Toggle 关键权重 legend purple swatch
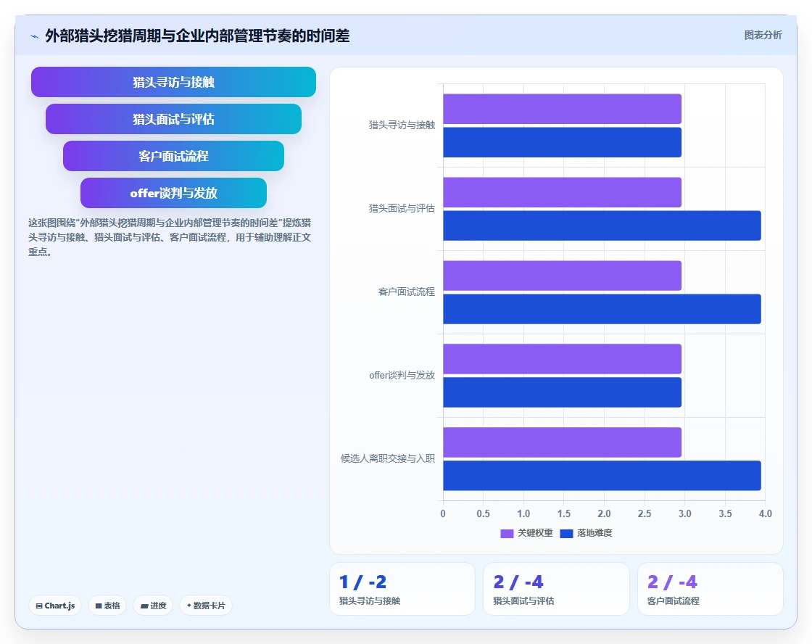812x644 pixels. [507, 533]
